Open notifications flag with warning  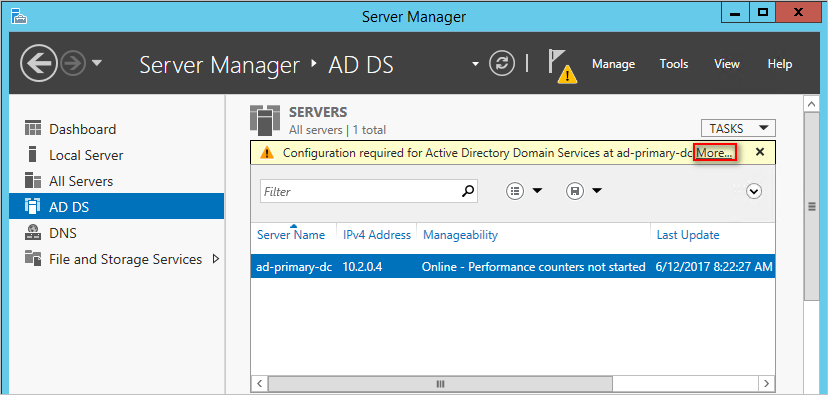pos(562,66)
